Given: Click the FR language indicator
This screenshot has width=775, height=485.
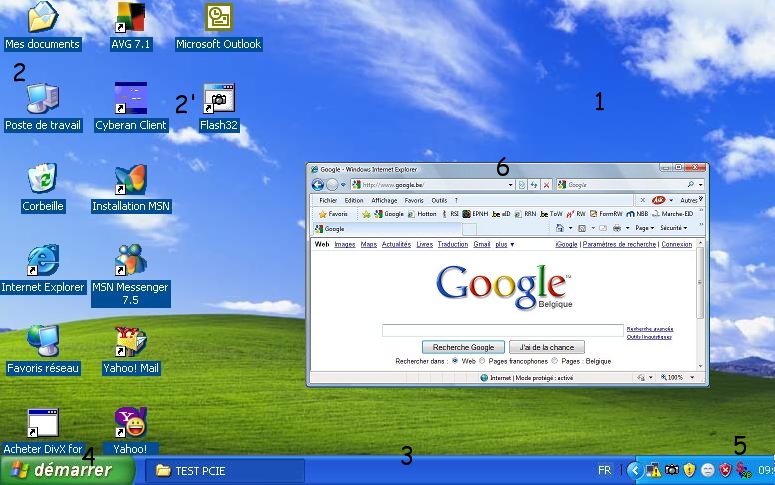Looking at the screenshot, I should (x=604, y=470).
